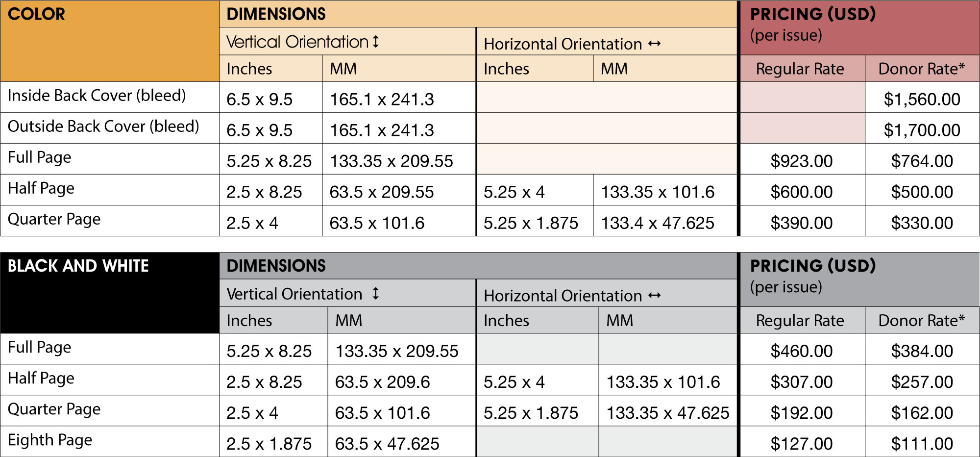Select the BLACK AND WHITE header cell
This screenshot has width=980, height=457.
click(x=110, y=293)
